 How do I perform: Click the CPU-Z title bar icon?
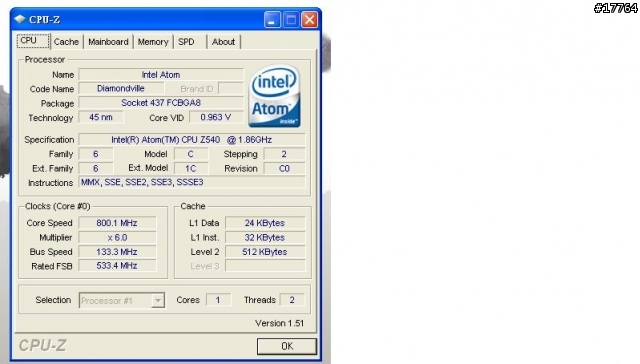(x=19, y=19)
